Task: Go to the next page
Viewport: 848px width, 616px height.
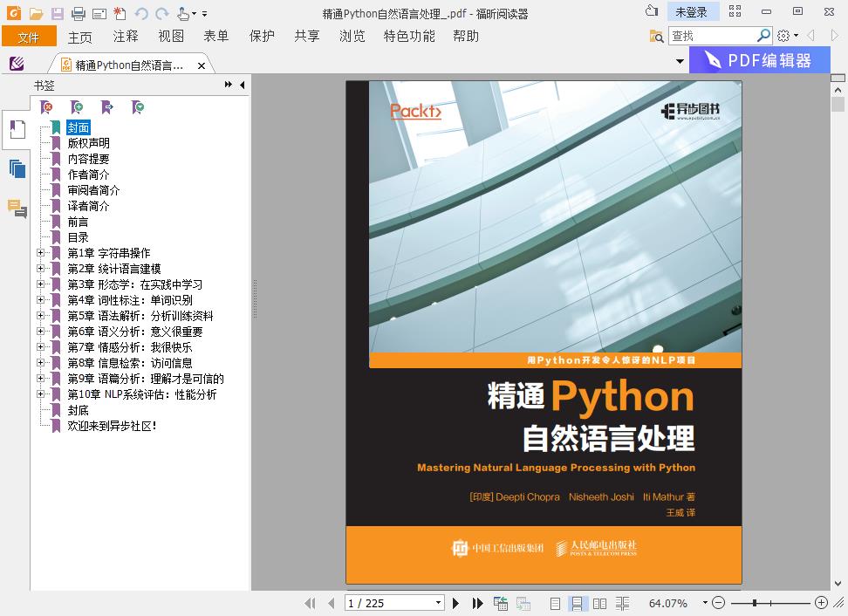Action: [455, 603]
